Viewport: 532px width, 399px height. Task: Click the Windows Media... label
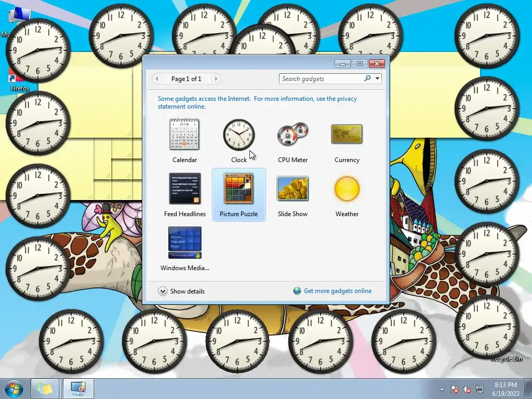click(184, 268)
